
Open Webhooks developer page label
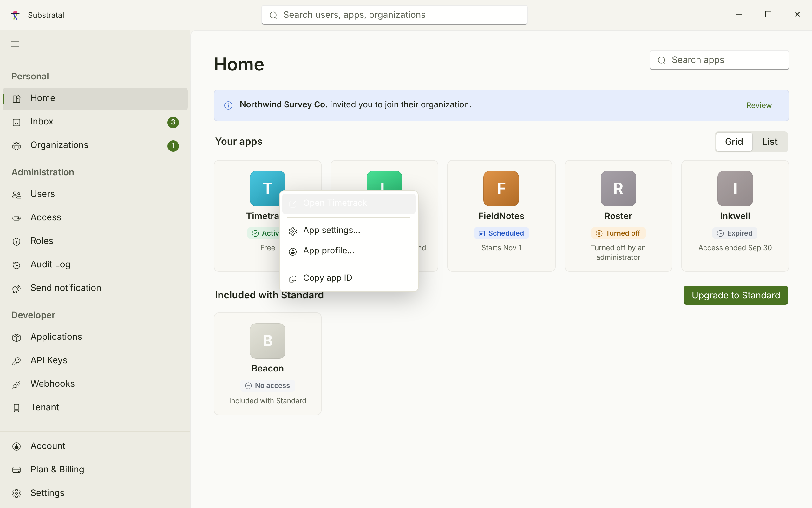pos(53,384)
